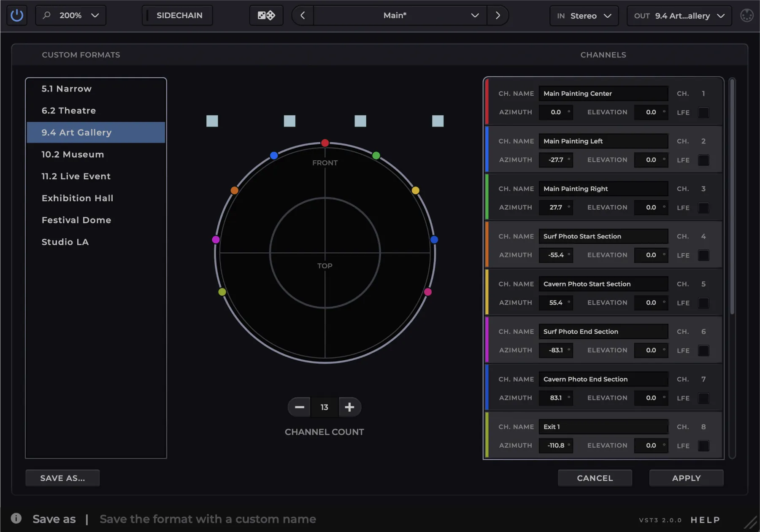This screenshot has width=760, height=532.
Task: Click the SAVE AS... button
Action: (62, 478)
